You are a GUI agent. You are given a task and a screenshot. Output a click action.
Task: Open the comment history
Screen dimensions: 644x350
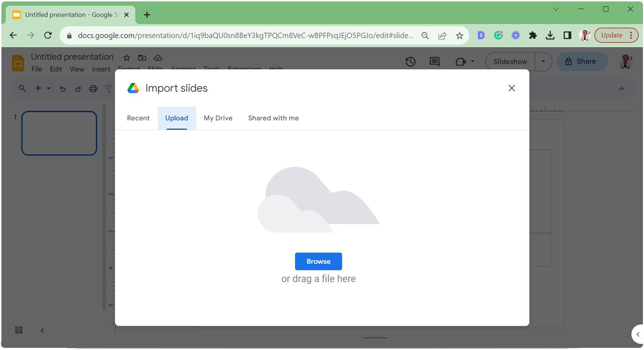434,62
